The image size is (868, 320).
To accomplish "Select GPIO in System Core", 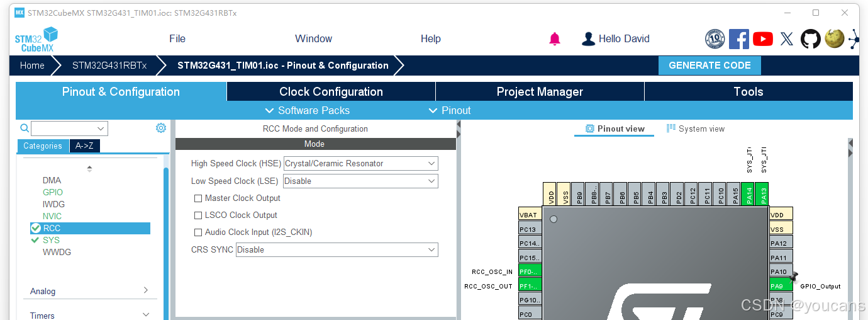I will click(x=53, y=192).
